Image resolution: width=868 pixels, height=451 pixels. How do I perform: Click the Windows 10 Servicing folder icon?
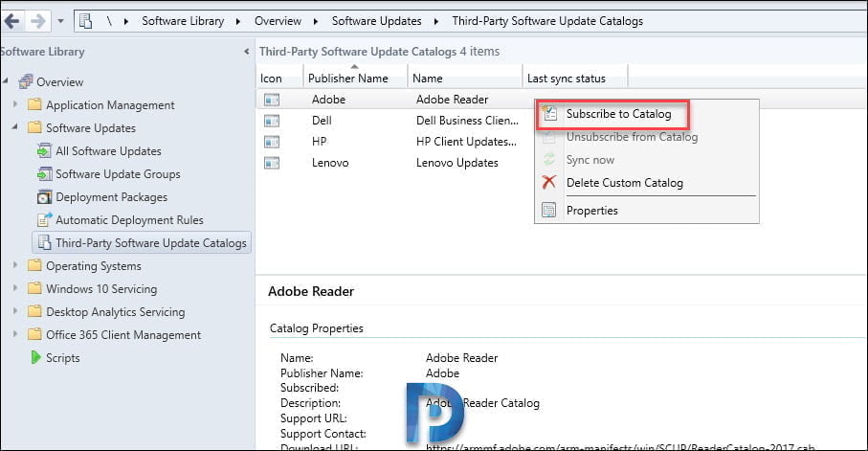pos(34,288)
